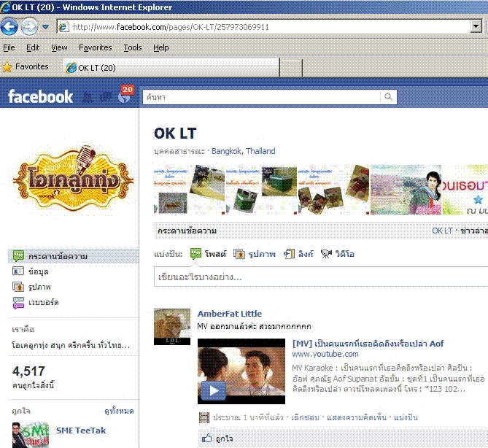
Task: Open the AmberFat Little profile link
Action: click(x=229, y=314)
